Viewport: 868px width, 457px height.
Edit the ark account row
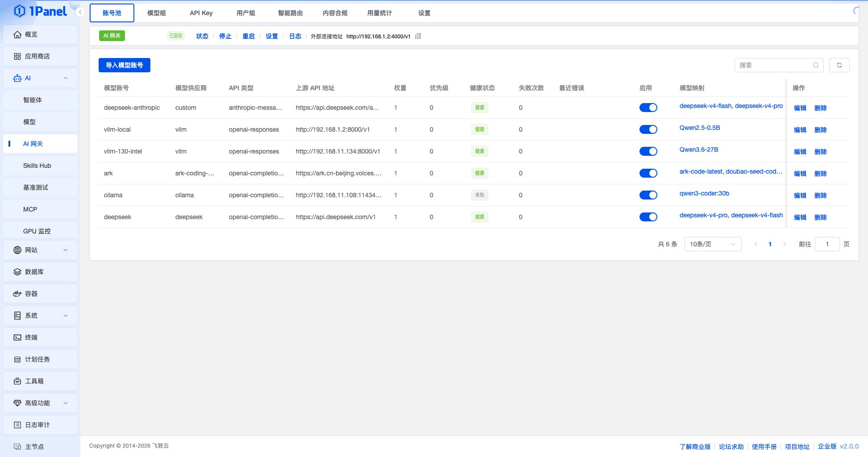tap(800, 174)
